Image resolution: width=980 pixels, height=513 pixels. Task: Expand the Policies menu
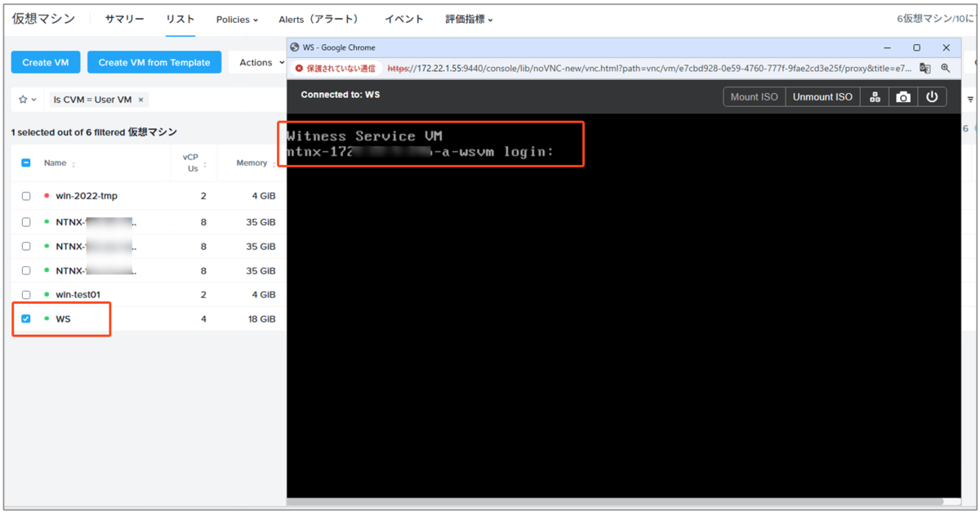pos(237,20)
